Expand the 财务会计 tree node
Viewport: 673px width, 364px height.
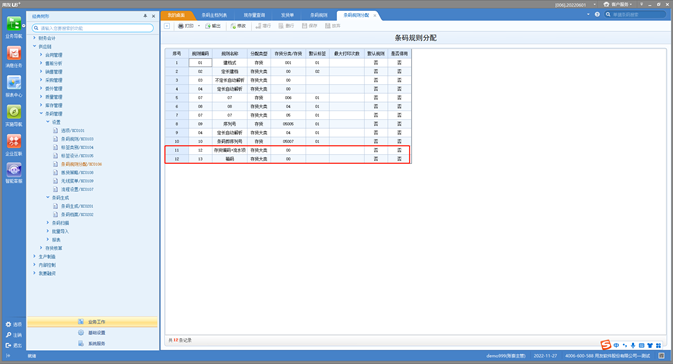(x=34, y=38)
